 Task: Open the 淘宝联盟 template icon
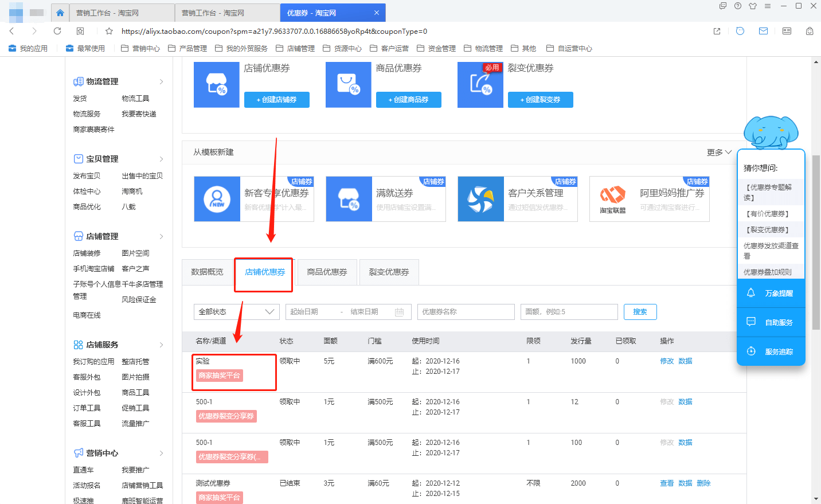613,199
